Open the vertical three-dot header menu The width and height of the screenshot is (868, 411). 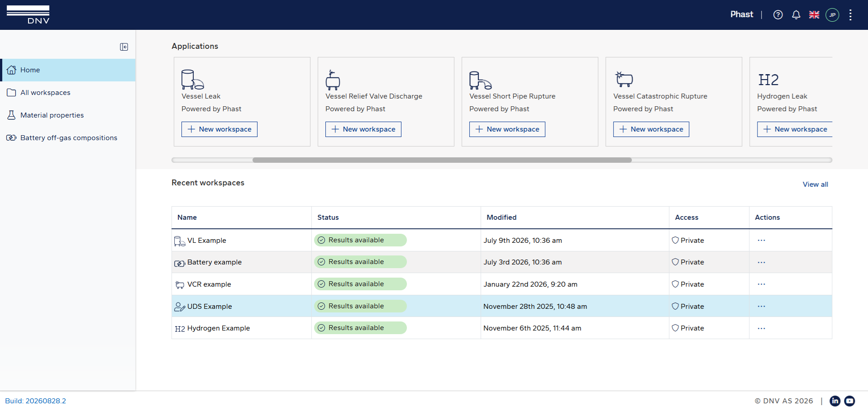point(850,15)
